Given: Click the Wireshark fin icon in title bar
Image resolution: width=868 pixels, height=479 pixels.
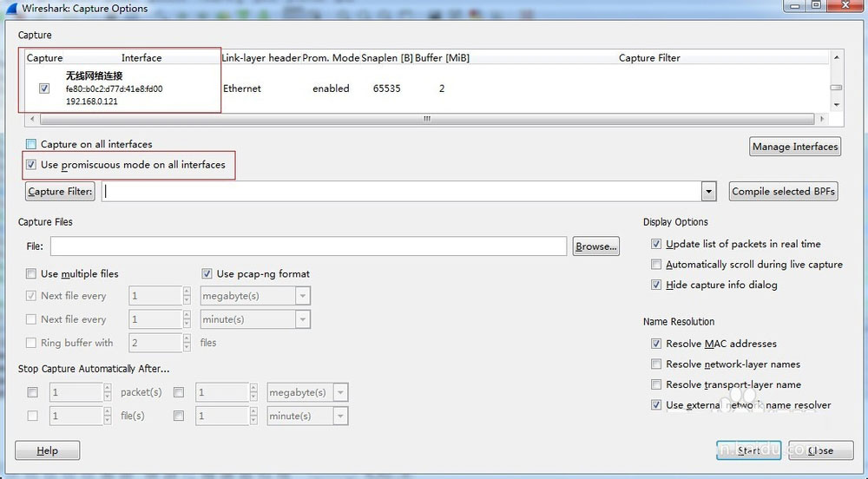Looking at the screenshot, I should coord(11,9).
